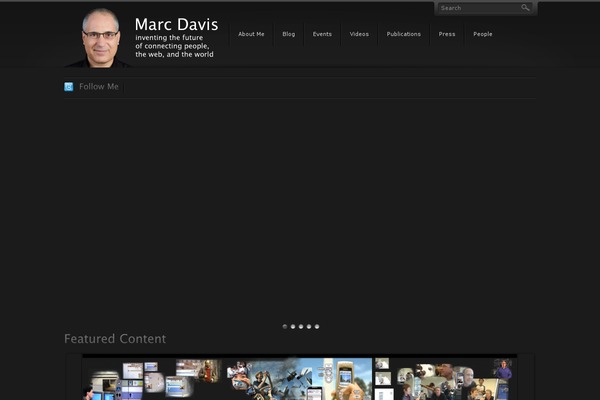Click the Follow Me link
The height and width of the screenshot is (400, 600).
pyautogui.click(x=99, y=87)
